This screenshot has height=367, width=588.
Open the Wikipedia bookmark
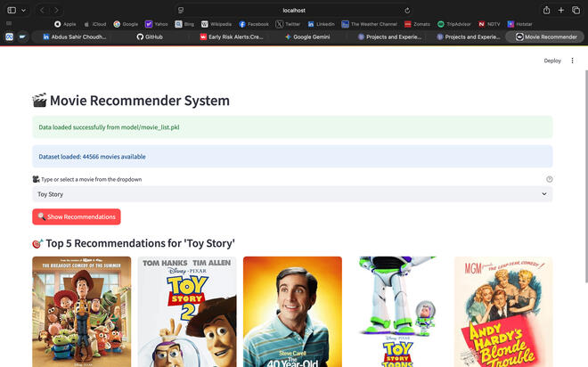tap(216, 24)
